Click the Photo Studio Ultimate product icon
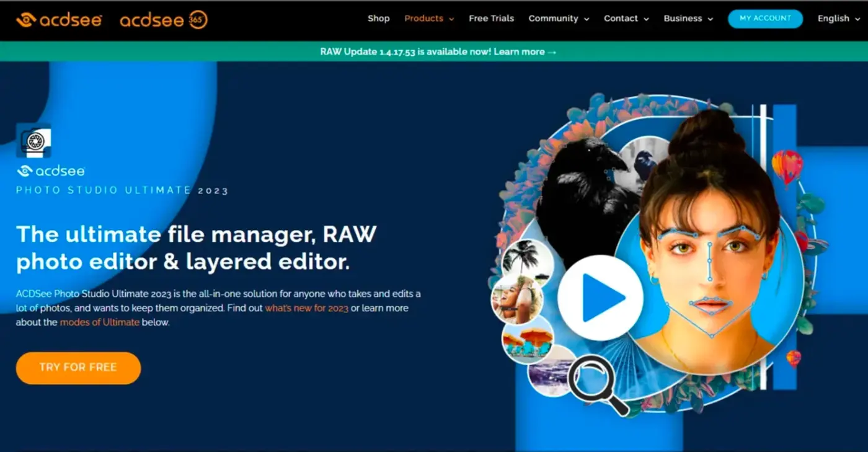Screen dimensions: 868x452 pos(33,140)
